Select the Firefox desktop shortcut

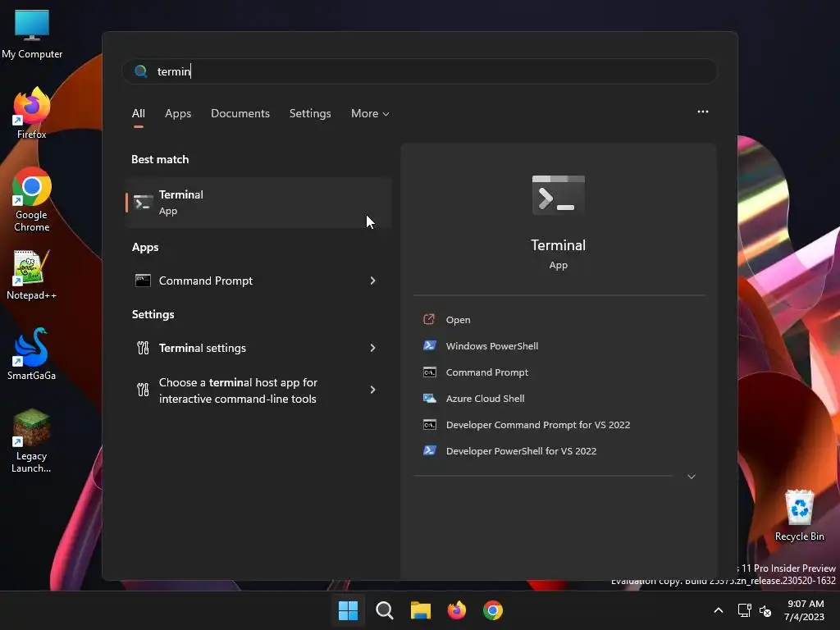32,113
